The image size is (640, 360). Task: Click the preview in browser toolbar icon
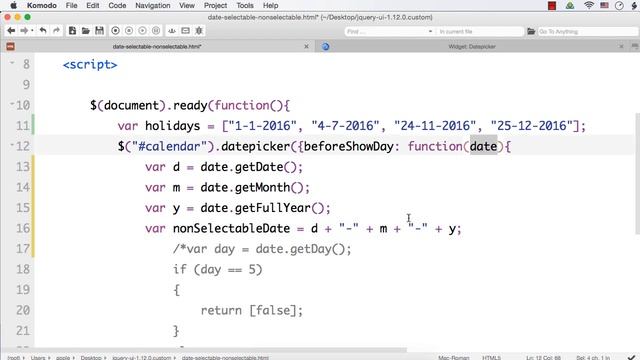[185, 31]
